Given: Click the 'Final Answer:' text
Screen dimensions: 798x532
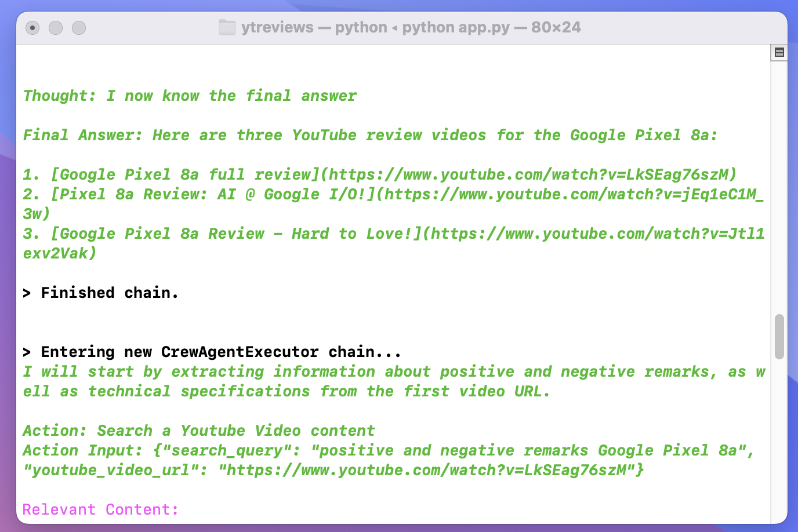Looking at the screenshot, I should [82, 135].
